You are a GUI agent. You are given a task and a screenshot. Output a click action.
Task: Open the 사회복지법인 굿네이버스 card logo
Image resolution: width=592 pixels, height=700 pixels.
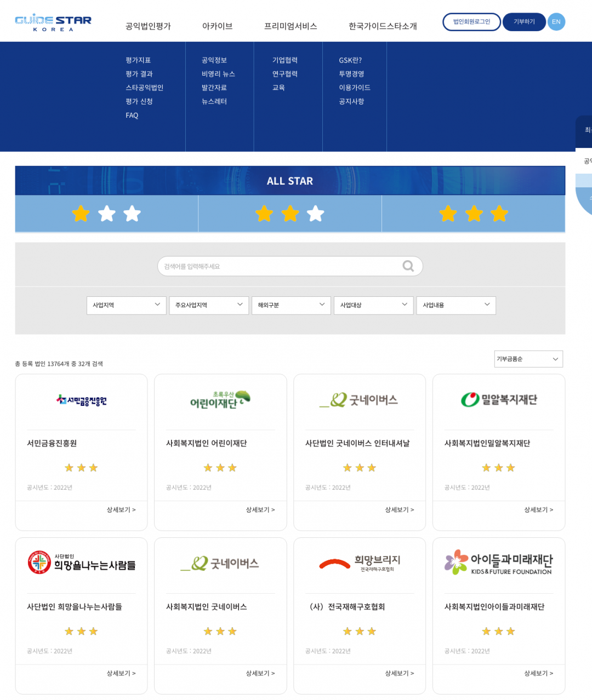click(220, 563)
